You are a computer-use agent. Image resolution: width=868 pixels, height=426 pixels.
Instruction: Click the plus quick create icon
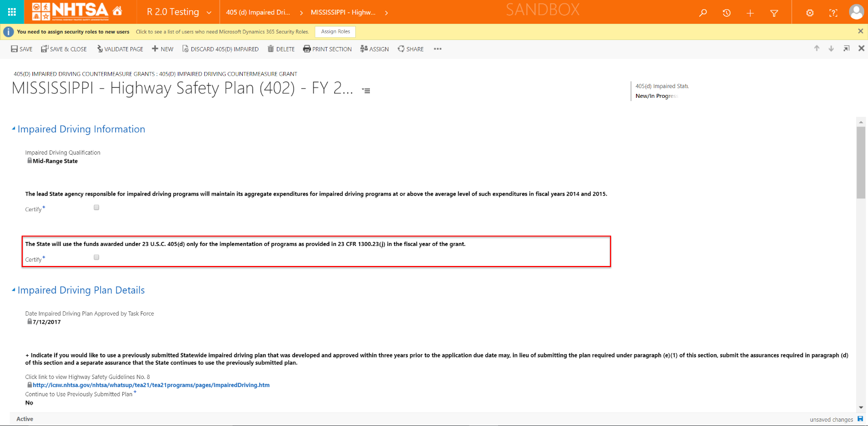[x=750, y=12]
